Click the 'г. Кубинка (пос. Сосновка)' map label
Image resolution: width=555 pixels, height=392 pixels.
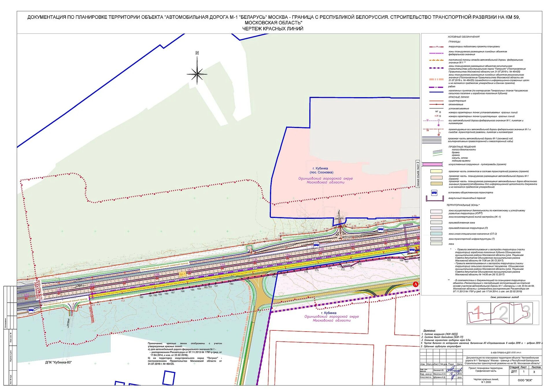pyautogui.click(x=321, y=170)
